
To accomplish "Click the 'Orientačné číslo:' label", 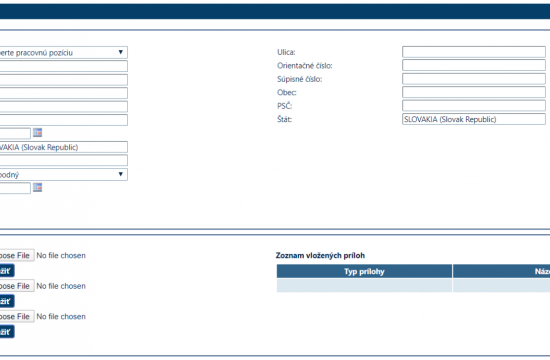I will click(304, 66).
